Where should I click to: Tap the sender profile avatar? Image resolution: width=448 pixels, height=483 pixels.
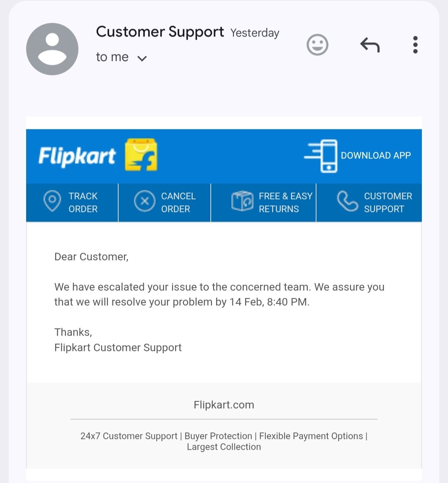pyautogui.click(x=52, y=49)
